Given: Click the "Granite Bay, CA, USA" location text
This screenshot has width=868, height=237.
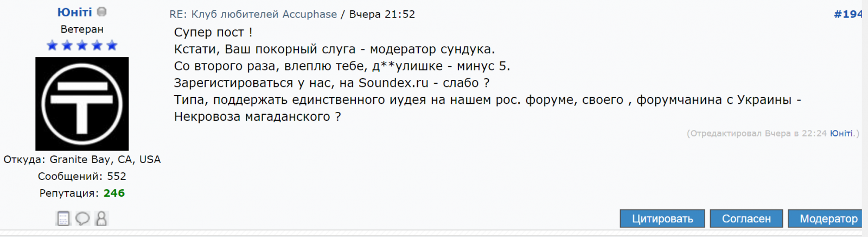Looking at the screenshot, I should tap(105, 159).
